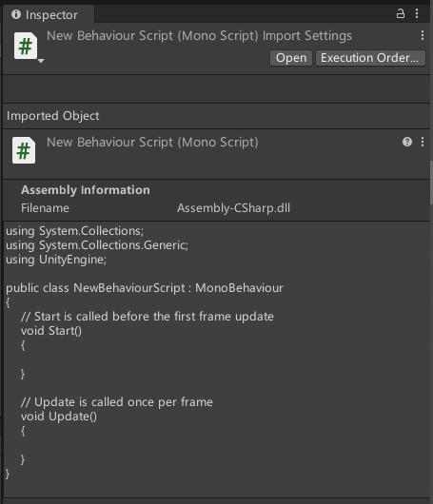Click the New Behaviour Script Import Settings title

tap(199, 36)
